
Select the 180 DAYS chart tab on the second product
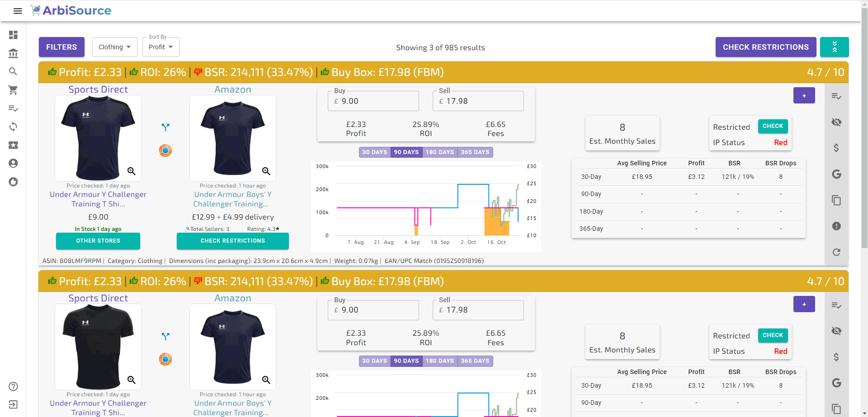point(440,361)
